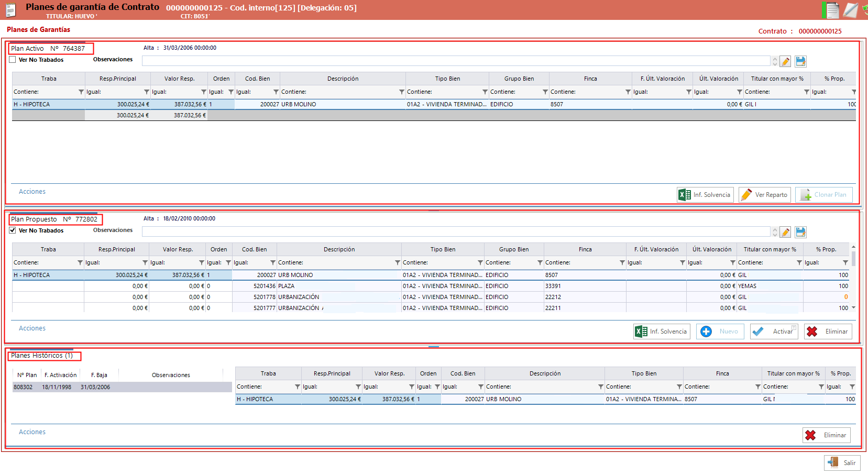Select historic plan row 808302
The height and width of the screenshot is (475, 868).
click(122, 387)
